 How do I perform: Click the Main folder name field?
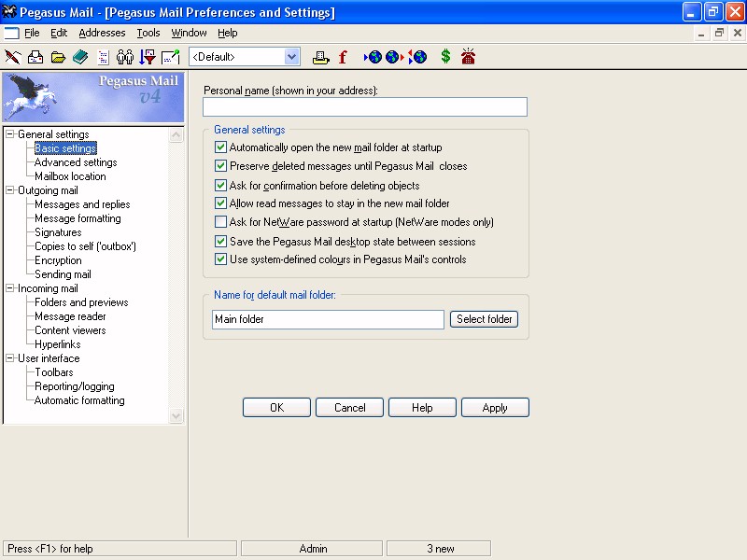(329, 319)
